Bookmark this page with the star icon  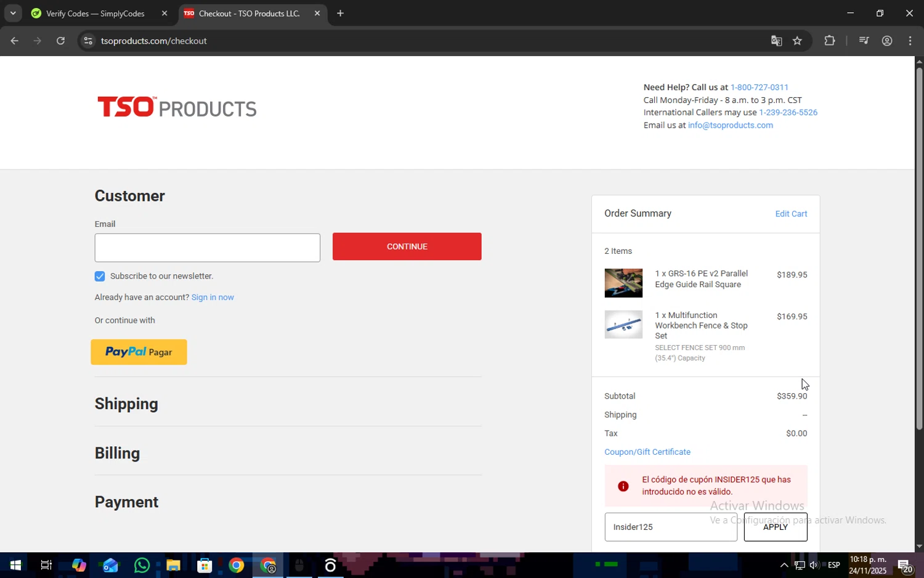pos(797,41)
